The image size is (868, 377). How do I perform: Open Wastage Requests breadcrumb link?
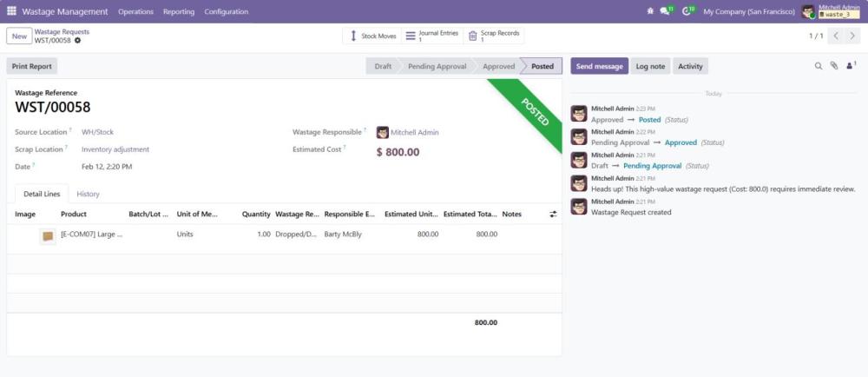[62, 31]
